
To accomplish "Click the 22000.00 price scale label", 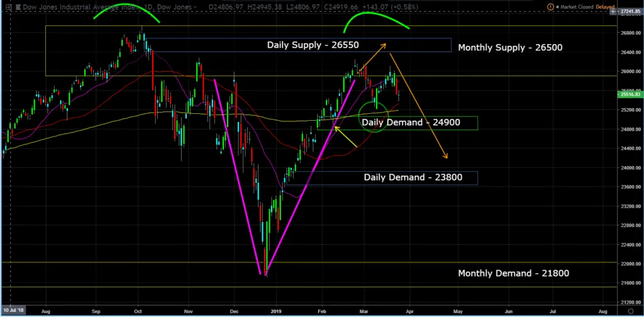I will pos(630,264).
